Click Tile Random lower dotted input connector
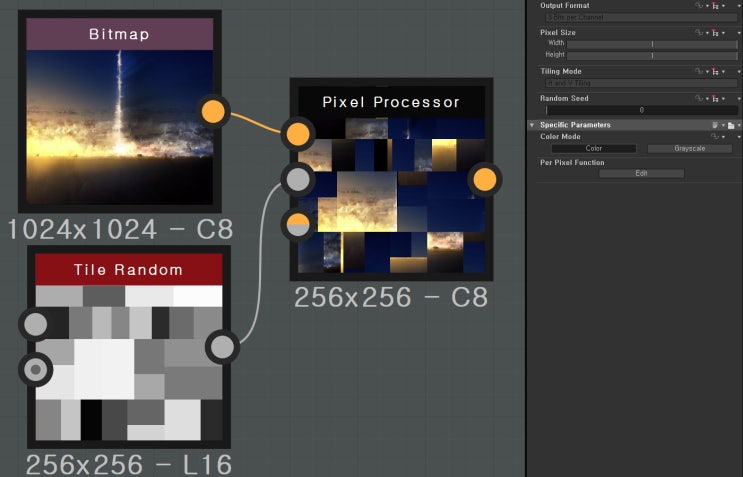 (x=36, y=369)
